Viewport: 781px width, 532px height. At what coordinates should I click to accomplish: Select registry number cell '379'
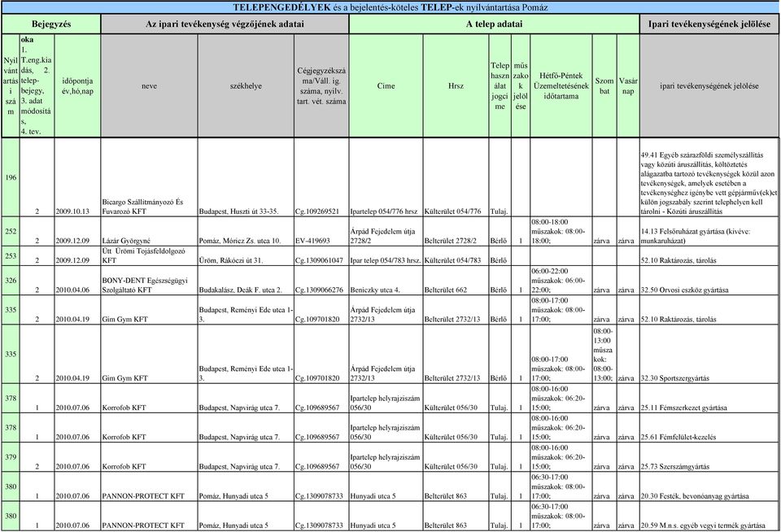11,457
